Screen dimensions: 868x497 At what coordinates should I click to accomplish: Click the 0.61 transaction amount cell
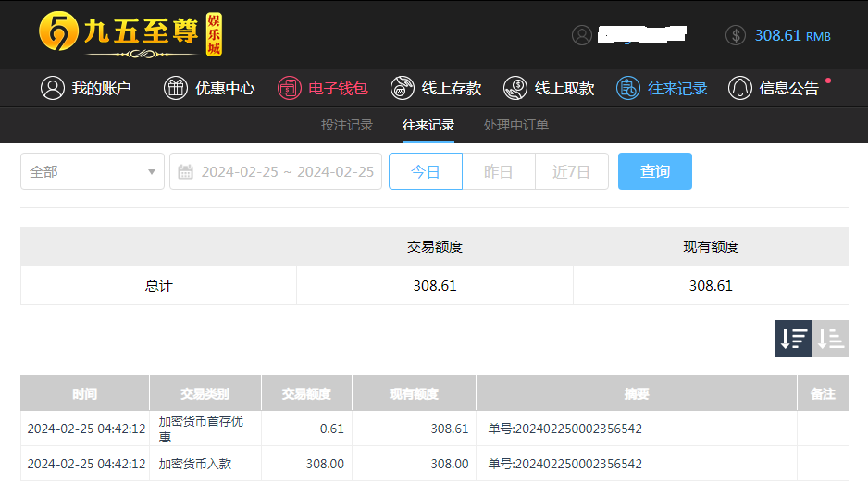tap(306, 429)
